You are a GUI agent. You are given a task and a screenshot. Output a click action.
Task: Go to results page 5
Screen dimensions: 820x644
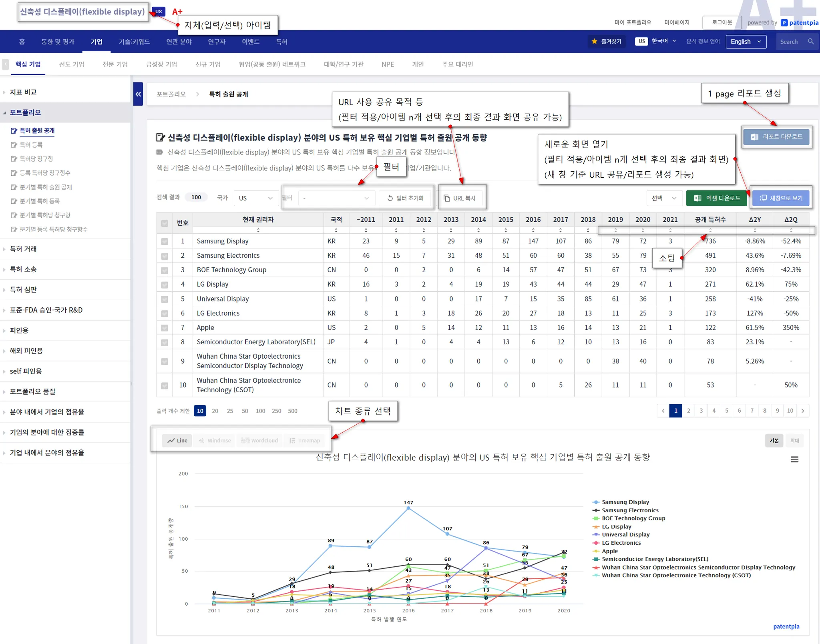tap(726, 411)
